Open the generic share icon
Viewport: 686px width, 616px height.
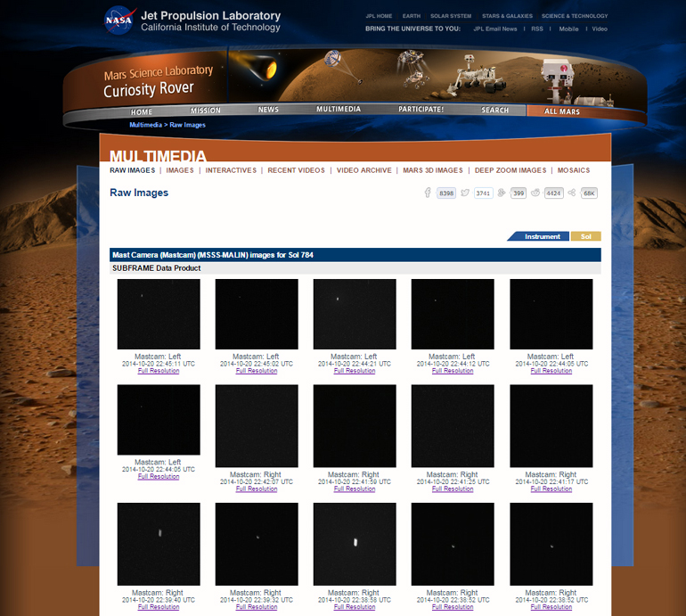point(571,193)
